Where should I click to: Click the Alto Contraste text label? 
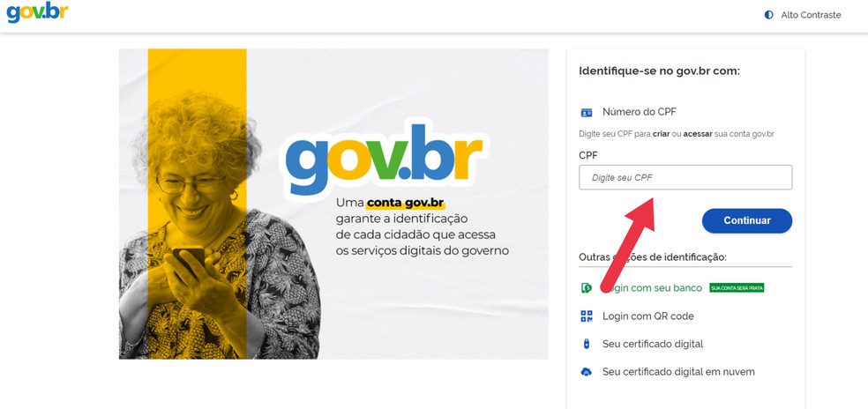[811, 15]
